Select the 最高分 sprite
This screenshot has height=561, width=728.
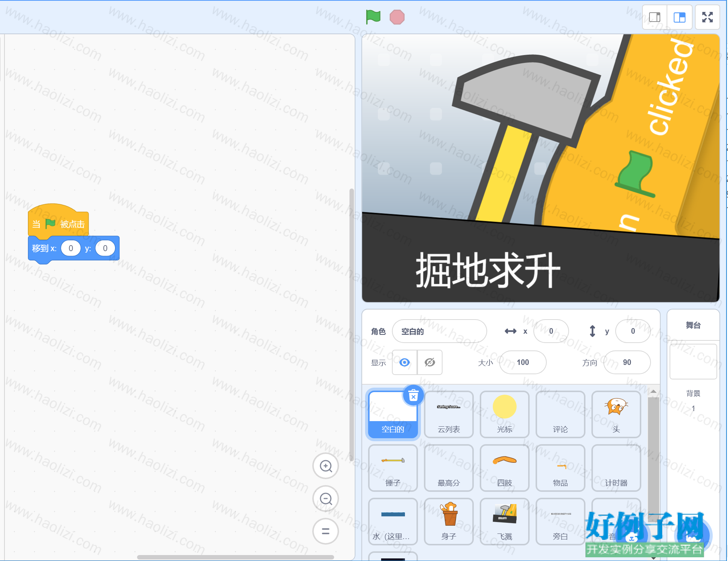tap(449, 468)
